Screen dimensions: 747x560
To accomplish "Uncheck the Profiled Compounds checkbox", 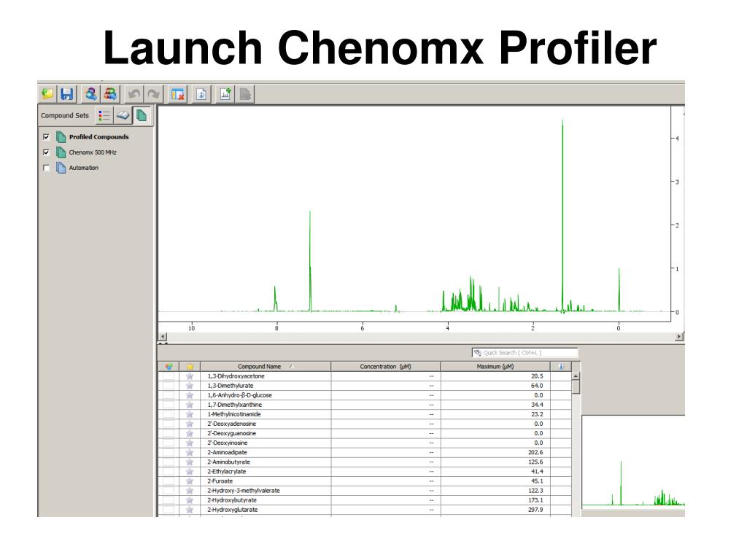I will click(46, 136).
